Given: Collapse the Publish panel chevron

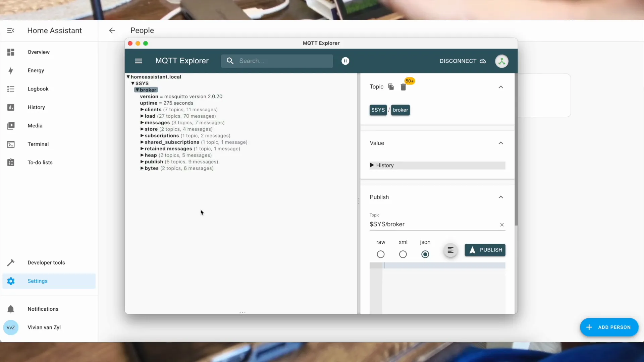Looking at the screenshot, I should pyautogui.click(x=501, y=197).
